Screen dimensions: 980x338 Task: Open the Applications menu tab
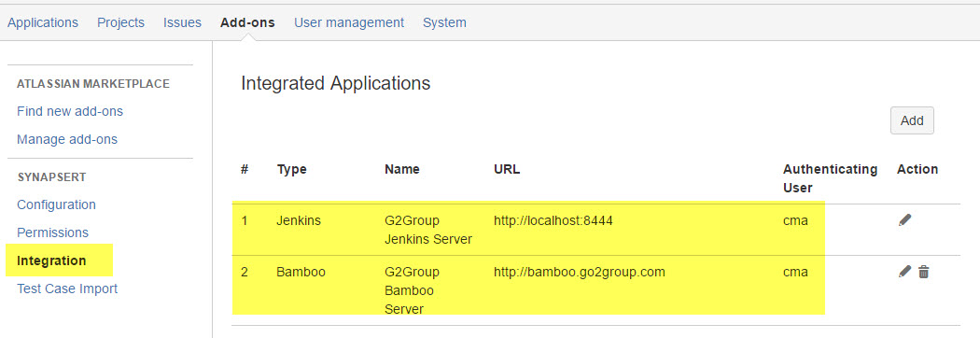pos(43,22)
